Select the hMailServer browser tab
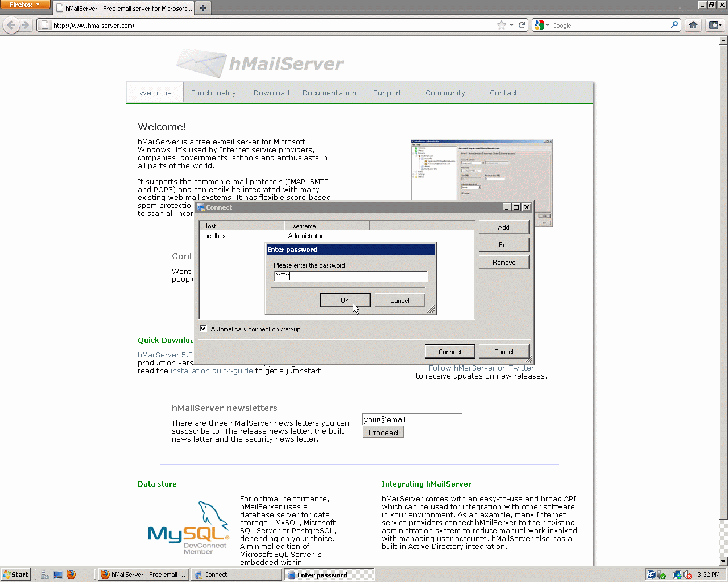Screen dimensions: 728x582 (123, 9)
